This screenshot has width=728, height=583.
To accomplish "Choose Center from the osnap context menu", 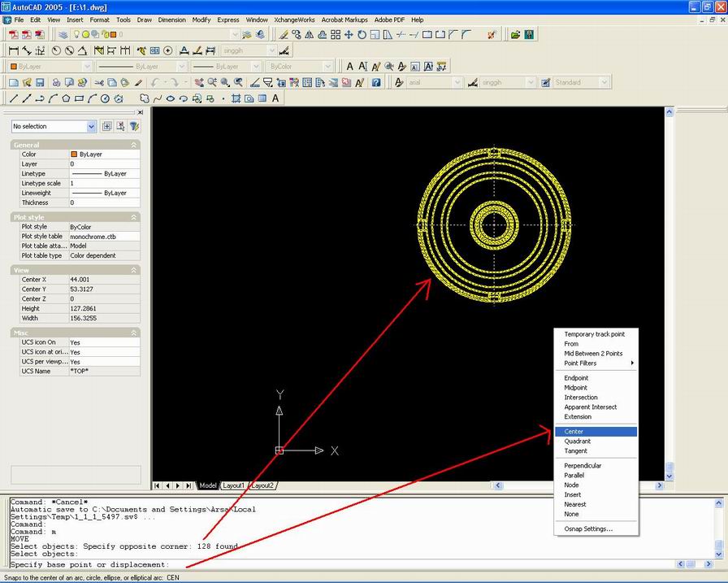I will point(574,431).
